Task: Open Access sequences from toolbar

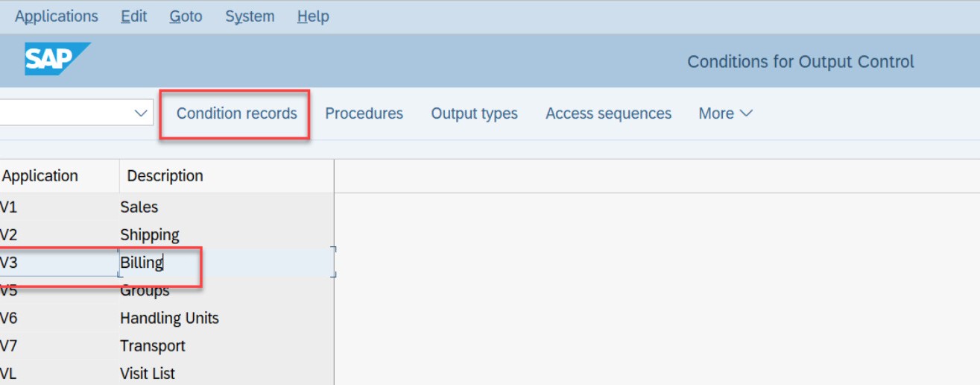Action: [x=608, y=113]
